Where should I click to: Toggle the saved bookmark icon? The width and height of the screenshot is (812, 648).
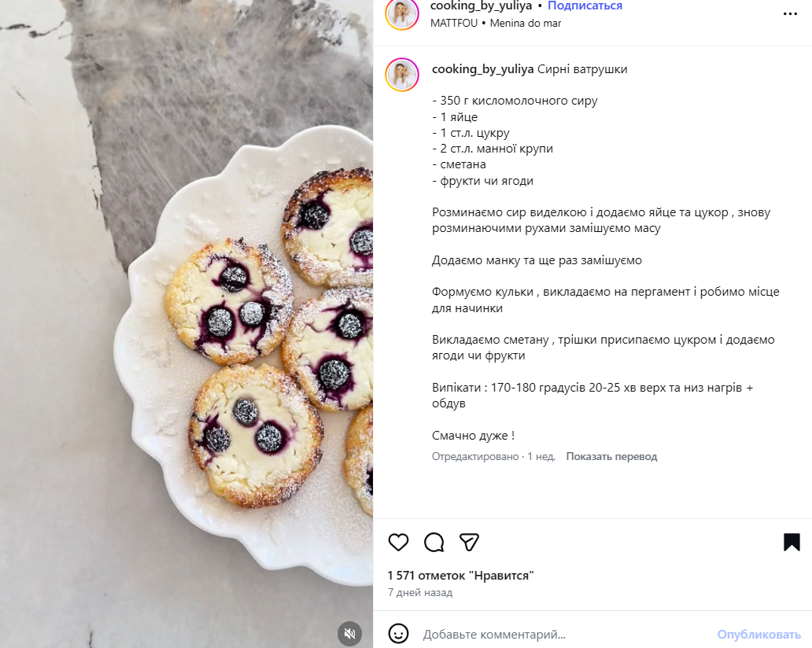tap(792, 542)
